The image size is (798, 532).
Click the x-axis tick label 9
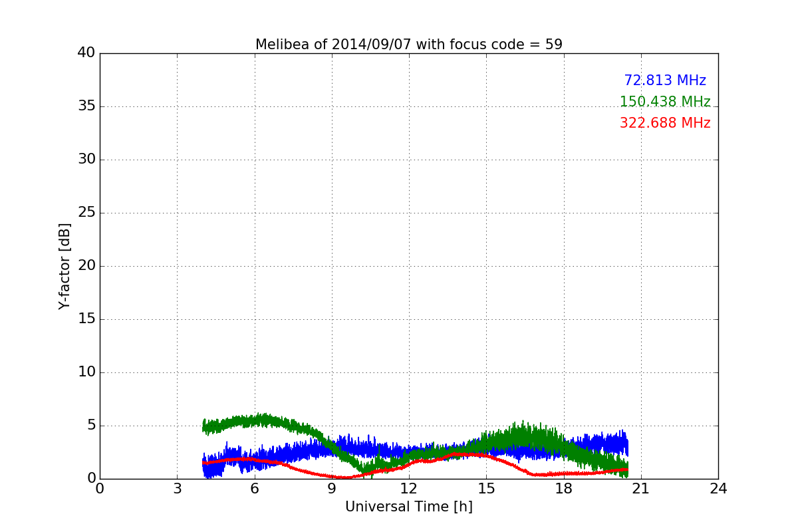pyautogui.click(x=332, y=489)
